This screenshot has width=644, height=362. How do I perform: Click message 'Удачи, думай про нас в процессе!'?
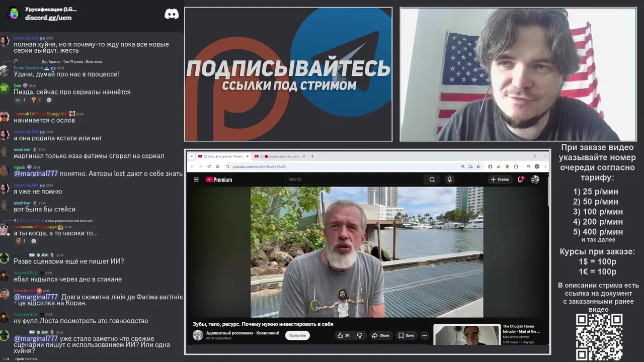(66, 74)
